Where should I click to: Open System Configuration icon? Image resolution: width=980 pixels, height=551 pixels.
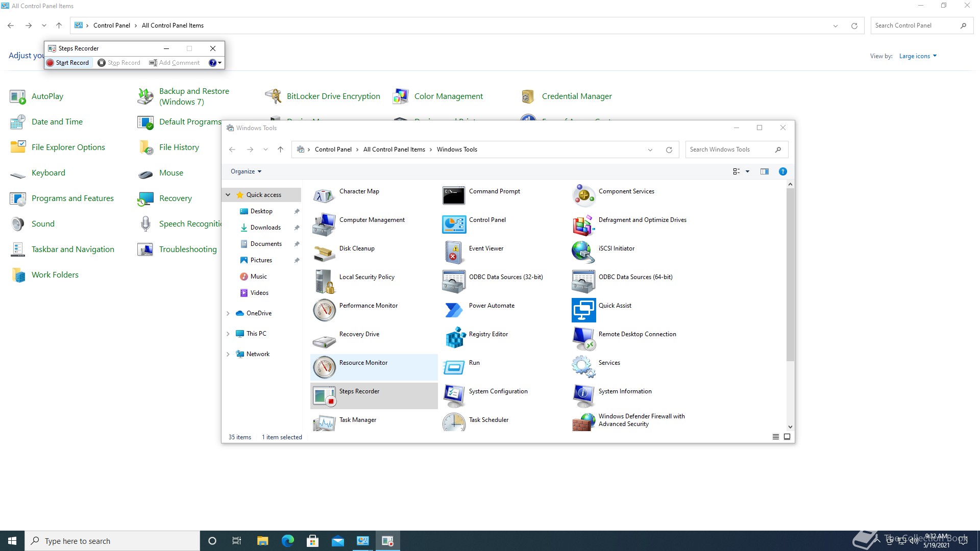pyautogui.click(x=453, y=395)
